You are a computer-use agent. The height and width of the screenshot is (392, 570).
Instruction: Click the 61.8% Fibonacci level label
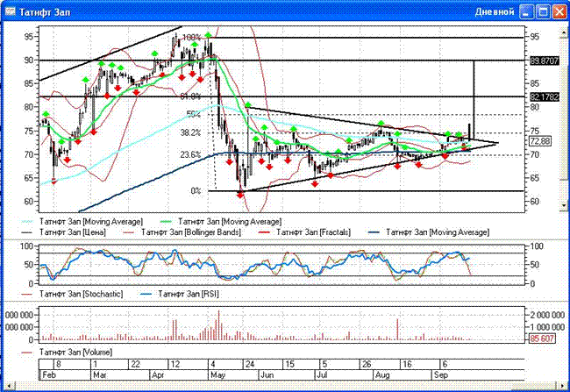click(x=190, y=96)
